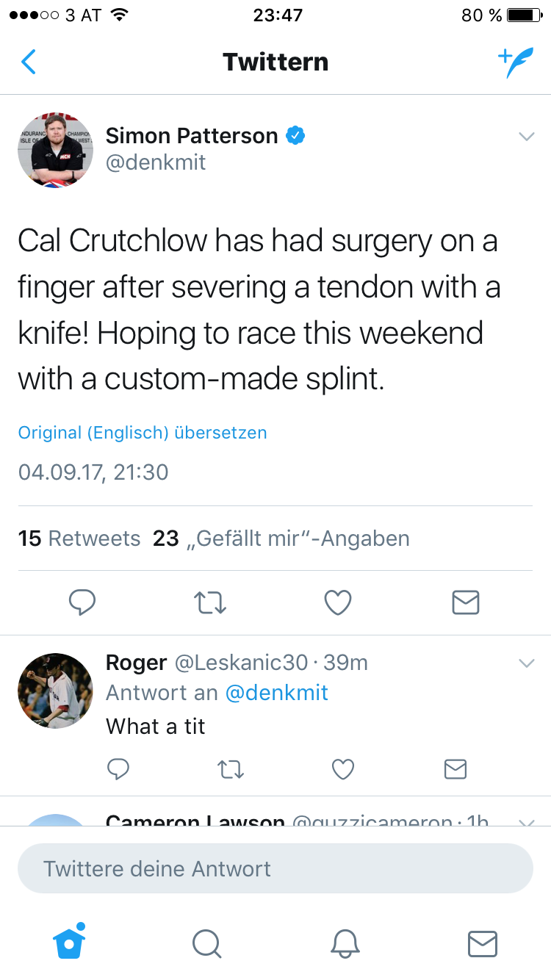Switch to Search tab

(206, 943)
